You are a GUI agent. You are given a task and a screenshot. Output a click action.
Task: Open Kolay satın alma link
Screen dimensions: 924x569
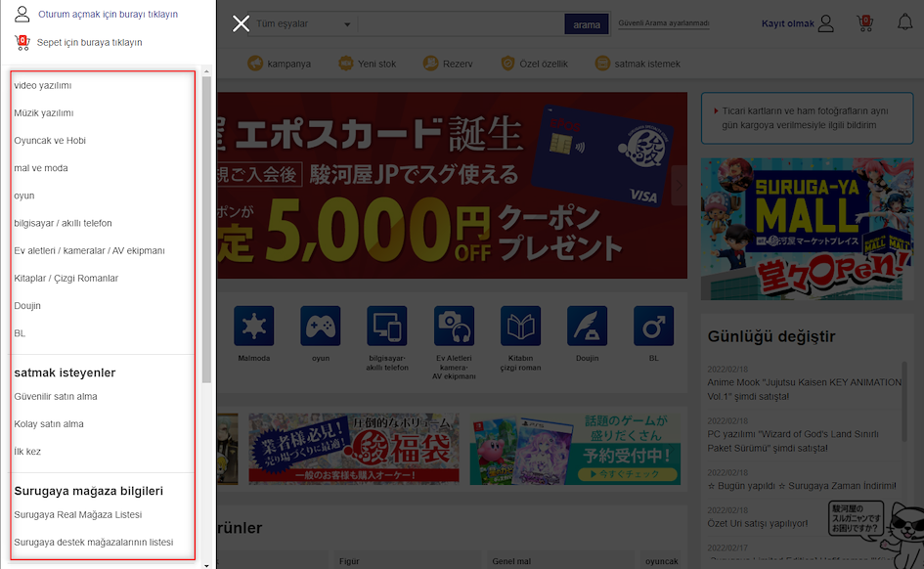tap(49, 424)
